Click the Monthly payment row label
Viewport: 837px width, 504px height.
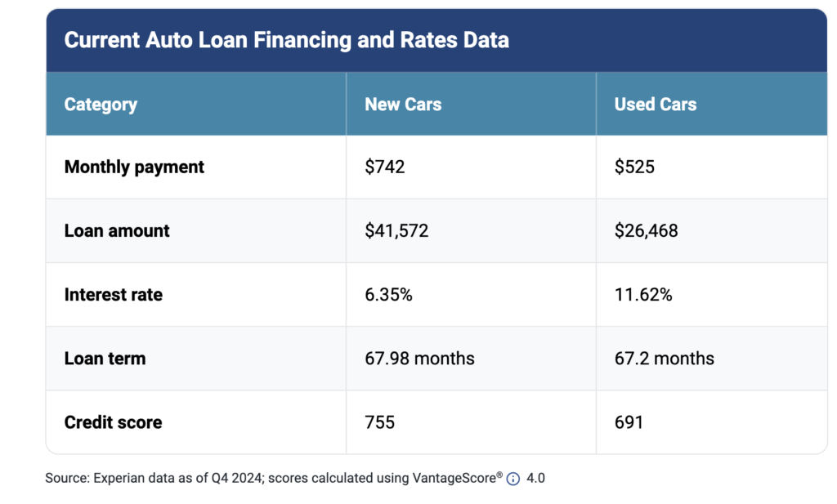pyautogui.click(x=134, y=167)
